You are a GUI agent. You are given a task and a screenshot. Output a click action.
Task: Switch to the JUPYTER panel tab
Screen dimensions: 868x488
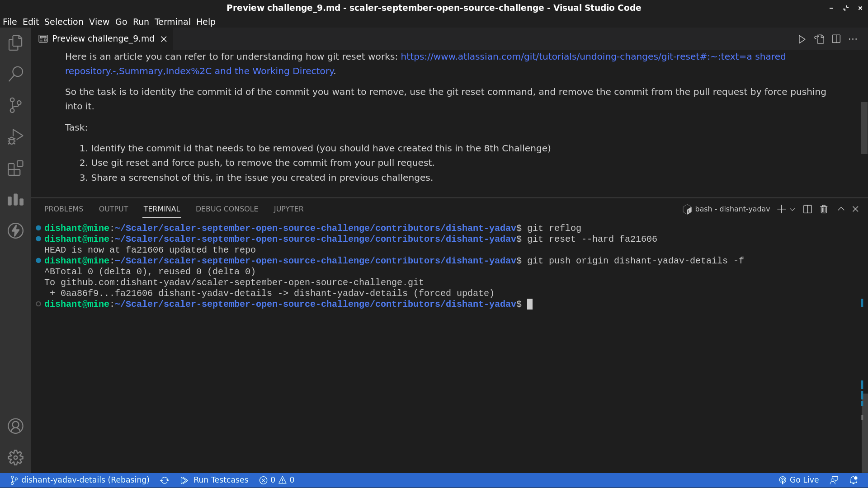pyautogui.click(x=288, y=209)
